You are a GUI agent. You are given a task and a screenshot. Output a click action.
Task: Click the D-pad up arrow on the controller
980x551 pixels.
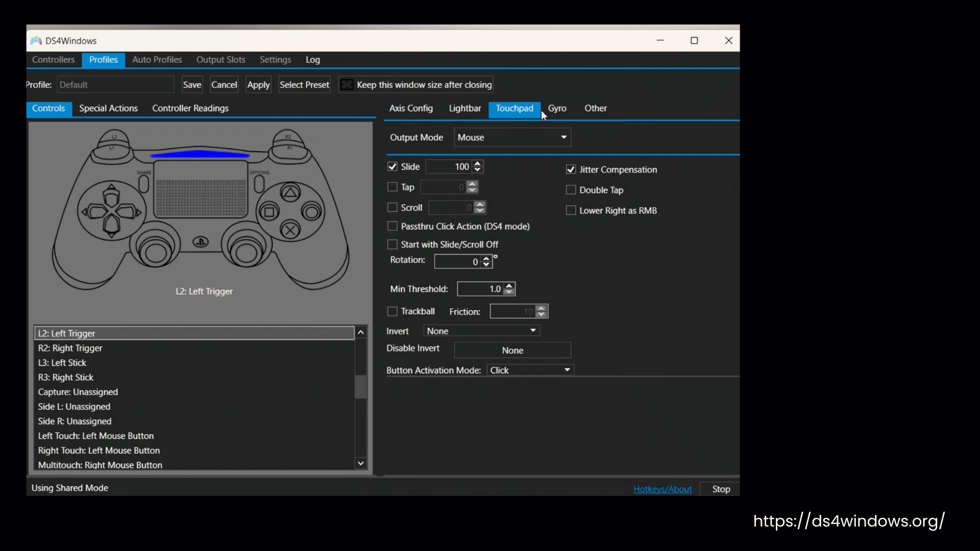(111, 196)
